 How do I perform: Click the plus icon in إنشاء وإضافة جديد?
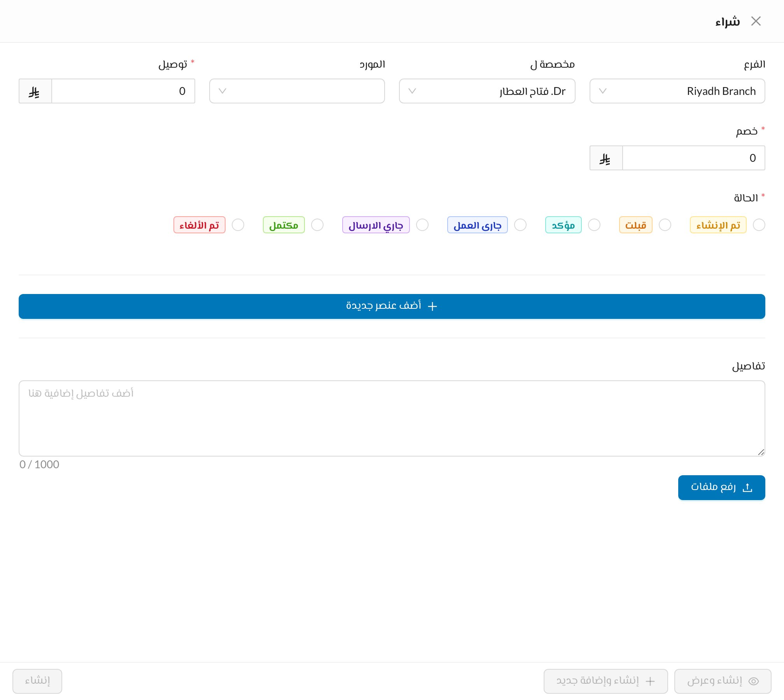coord(650,681)
